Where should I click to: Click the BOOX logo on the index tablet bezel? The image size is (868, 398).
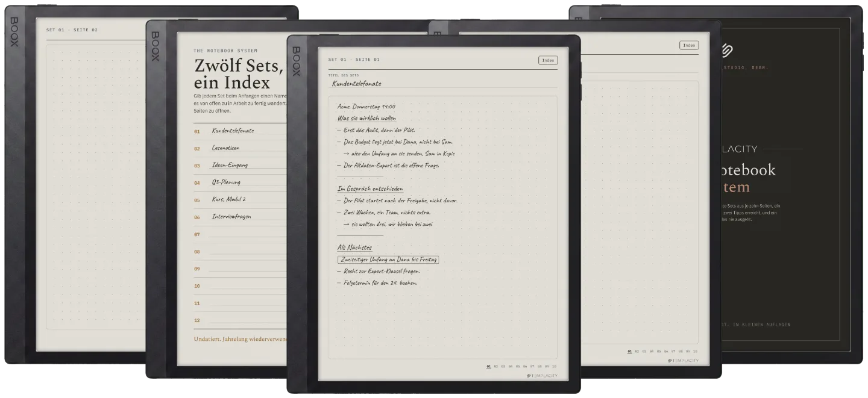point(155,46)
